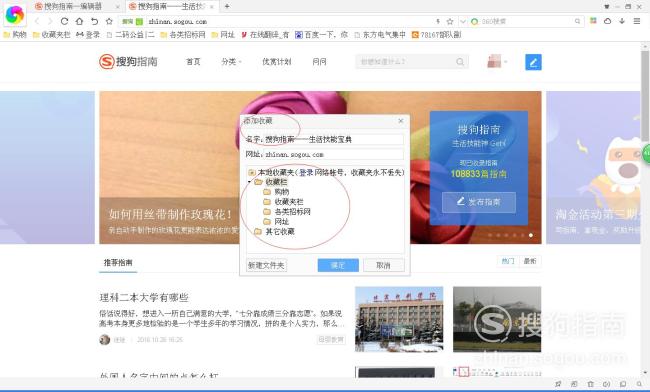Select the 本地收藏夹 root item
The width and height of the screenshot is (650, 392).
click(326, 172)
